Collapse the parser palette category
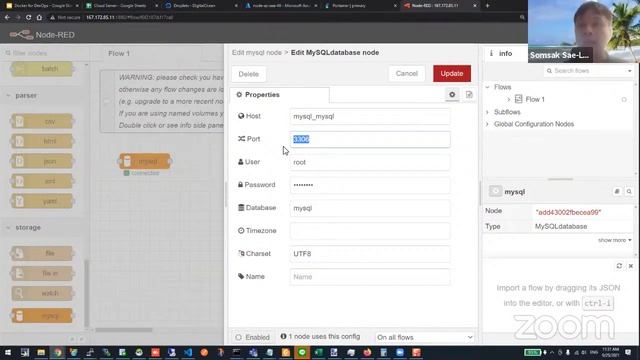Viewport: 640px width, 360px height. pos(26,96)
